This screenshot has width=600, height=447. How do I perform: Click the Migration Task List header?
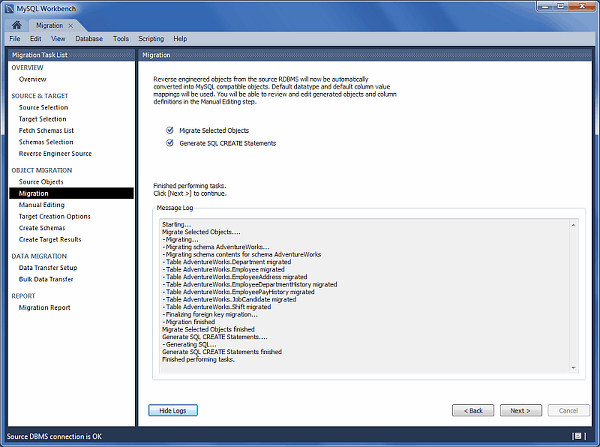pos(72,55)
